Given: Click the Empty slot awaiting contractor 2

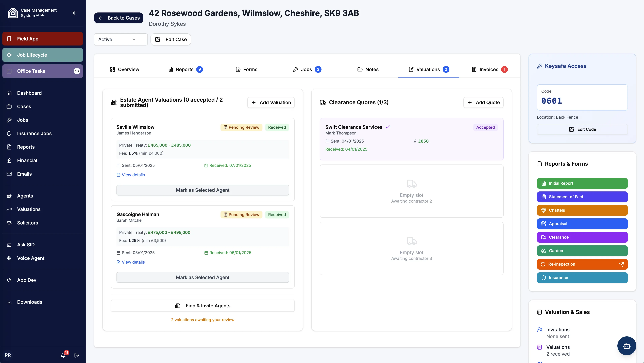Looking at the screenshot, I should tap(412, 191).
